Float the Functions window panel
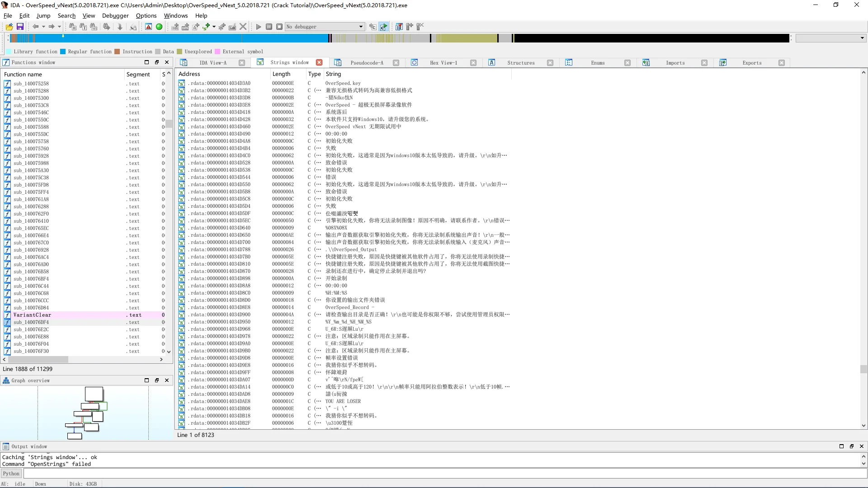This screenshot has width=868, height=488. [157, 62]
